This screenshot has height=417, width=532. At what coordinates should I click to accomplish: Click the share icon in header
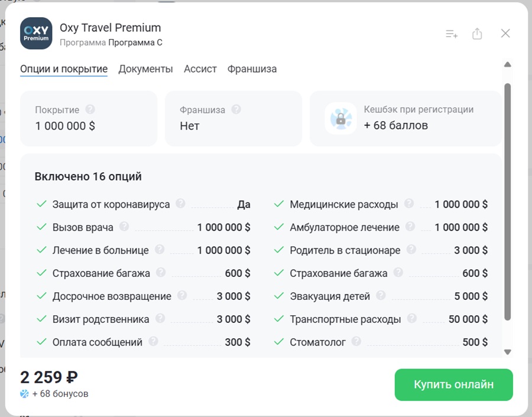tap(477, 33)
